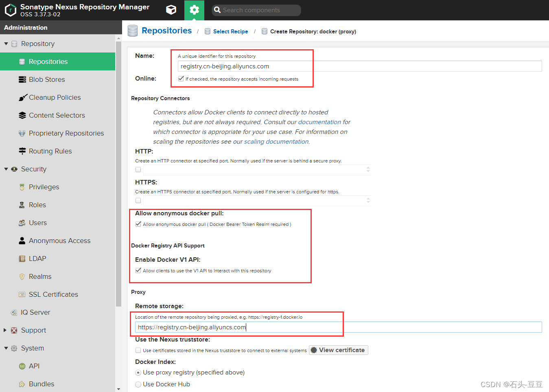This screenshot has height=392, width=549.
Task: Click the sidebar scrollbar up arrow
Action: pyautogui.click(x=118, y=38)
